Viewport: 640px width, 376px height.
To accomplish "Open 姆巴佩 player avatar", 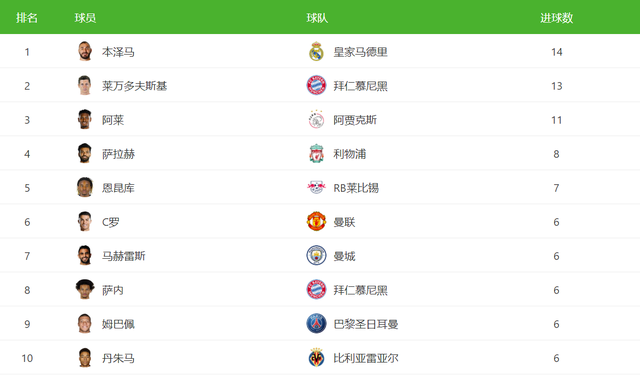I will coord(85,323).
